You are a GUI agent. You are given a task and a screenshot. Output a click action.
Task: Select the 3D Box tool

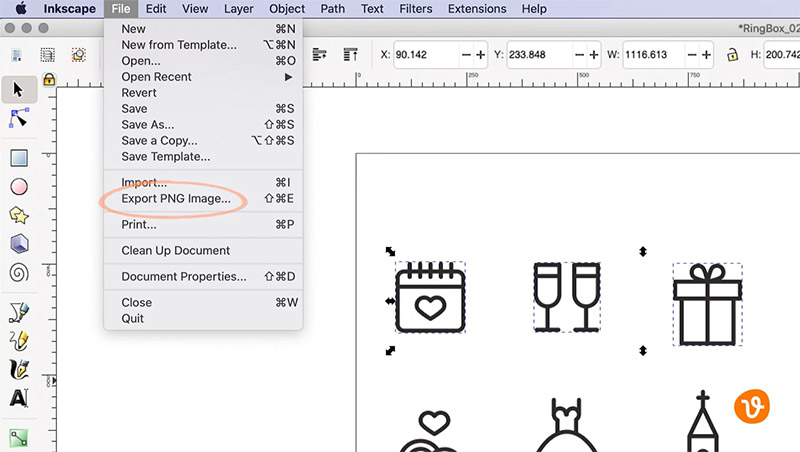pos(19,244)
